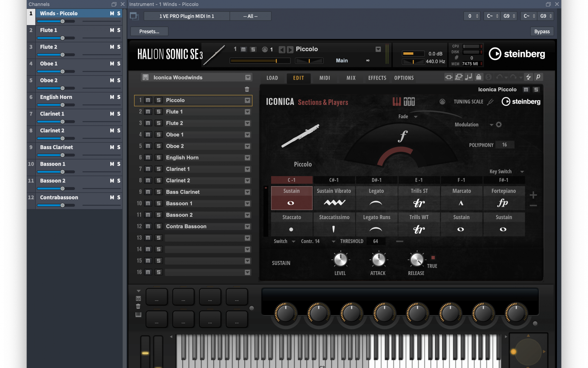Screen dimensions: 588x368
Task: Click the next program arrow beside Piccolo
Action: 290,49
